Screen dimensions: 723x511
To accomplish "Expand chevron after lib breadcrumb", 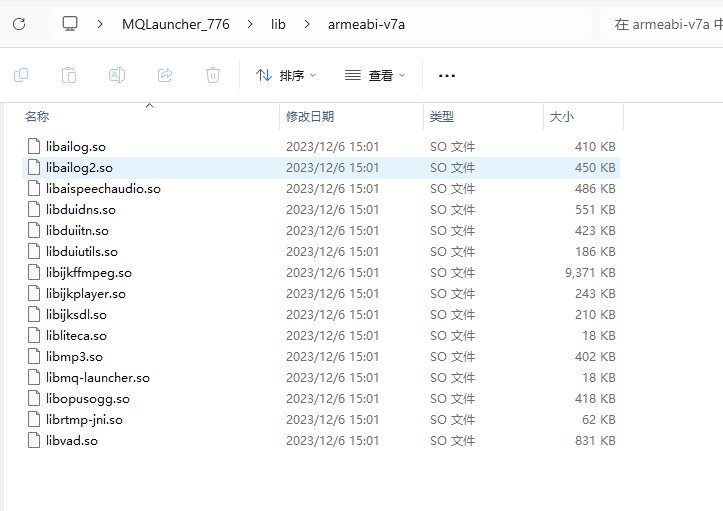I will [x=306, y=24].
